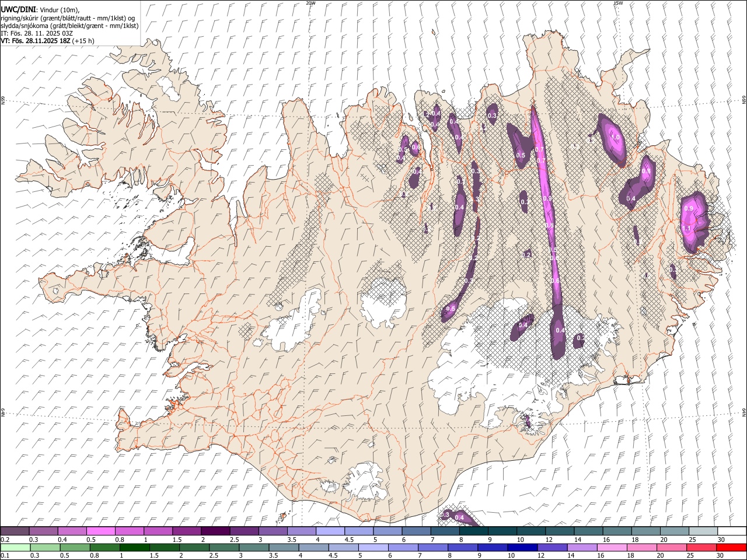Click the 1.0 snowfall value on the map
This screenshot has width=747, height=560.
coord(615,138)
